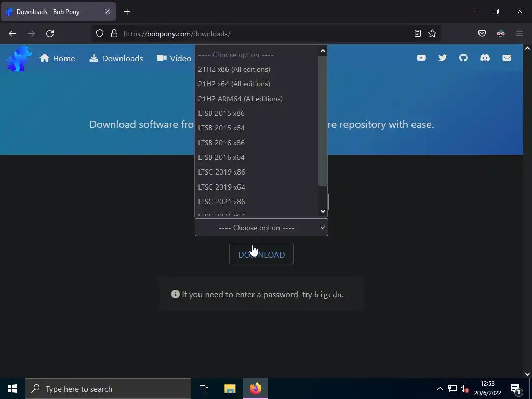This screenshot has width=532, height=399.
Task: Click the muted volume tray icon
Action: pyautogui.click(x=464, y=389)
